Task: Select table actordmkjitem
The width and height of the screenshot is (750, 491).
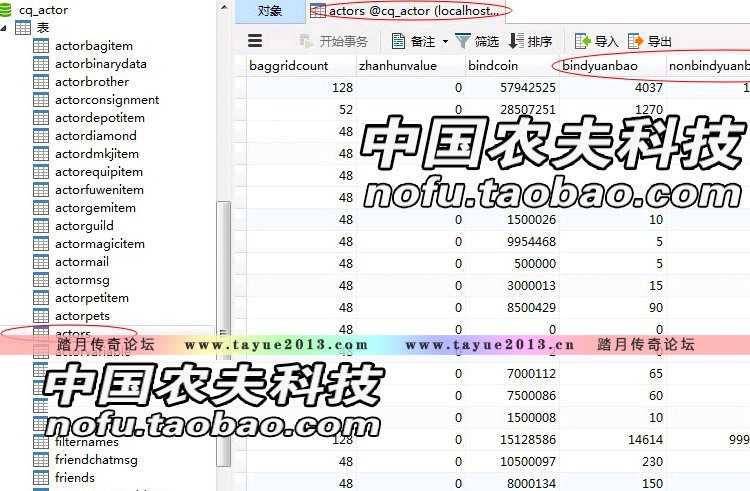Action: (x=97, y=154)
